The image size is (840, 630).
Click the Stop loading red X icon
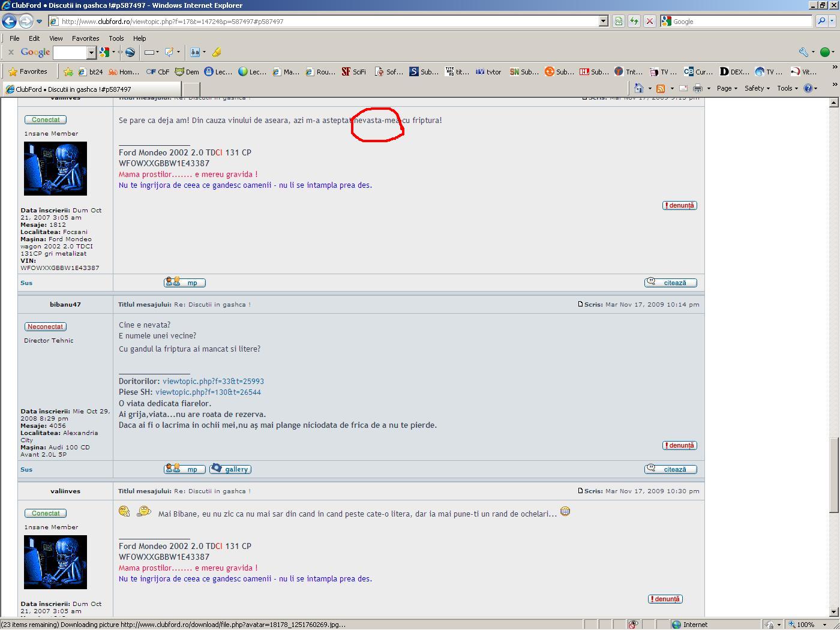[649, 21]
